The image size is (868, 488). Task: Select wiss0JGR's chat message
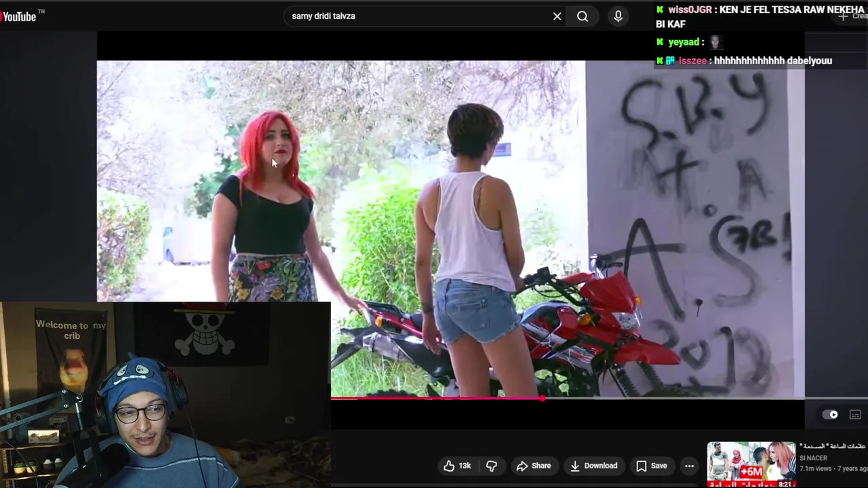point(759,17)
